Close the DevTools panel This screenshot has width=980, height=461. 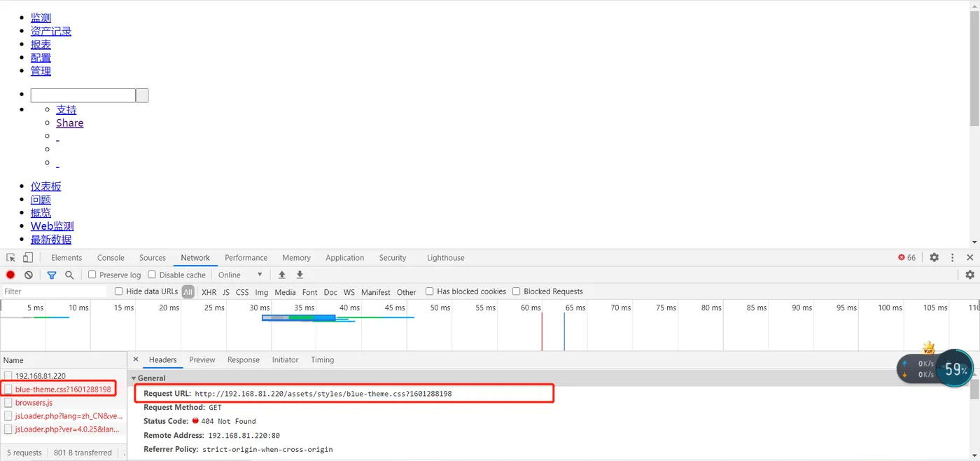pyautogui.click(x=970, y=258)
